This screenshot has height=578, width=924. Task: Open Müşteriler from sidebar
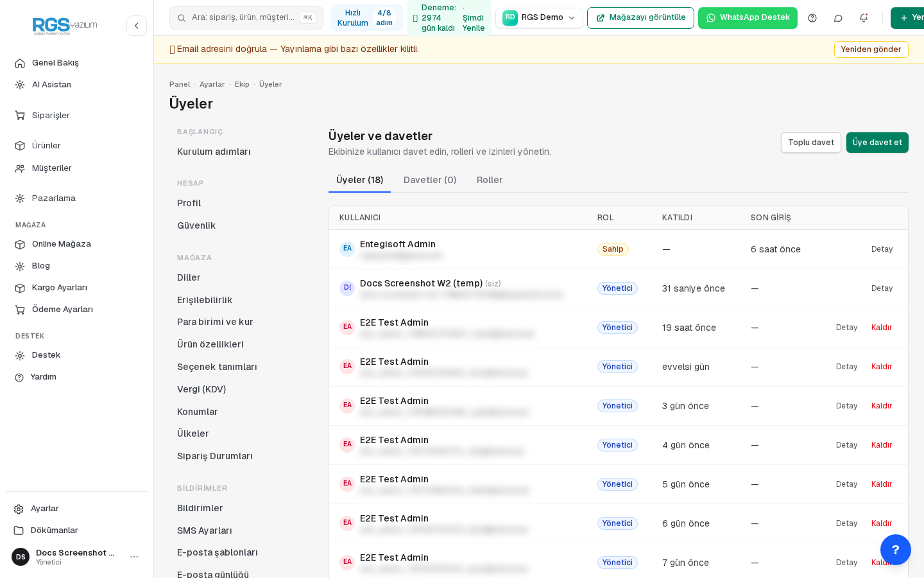(x=52, y=168)
